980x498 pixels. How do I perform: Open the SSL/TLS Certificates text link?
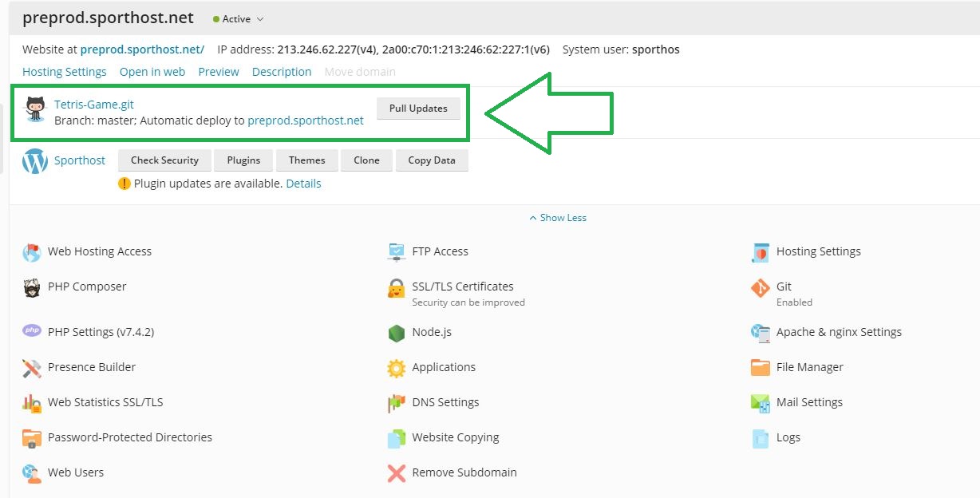(463, 287)
